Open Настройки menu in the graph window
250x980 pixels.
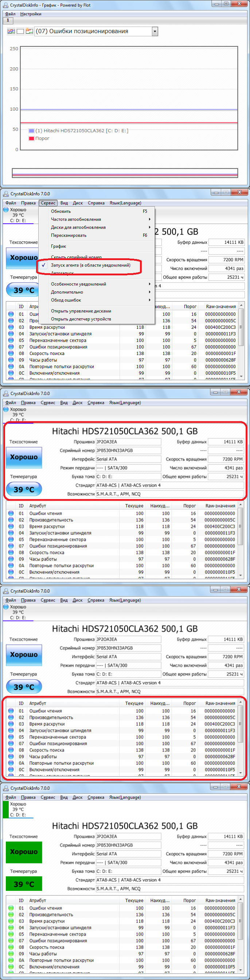(31, 14)
